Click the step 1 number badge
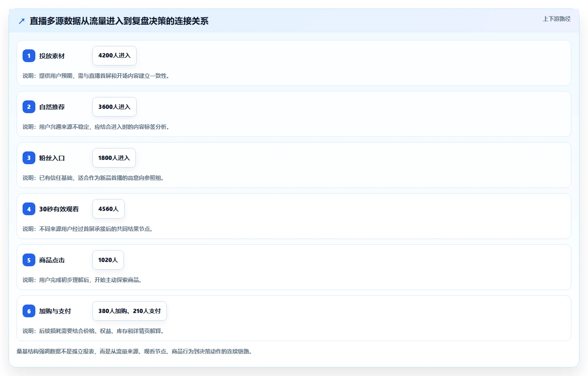The image size is (588, 376). coord(29,56)
